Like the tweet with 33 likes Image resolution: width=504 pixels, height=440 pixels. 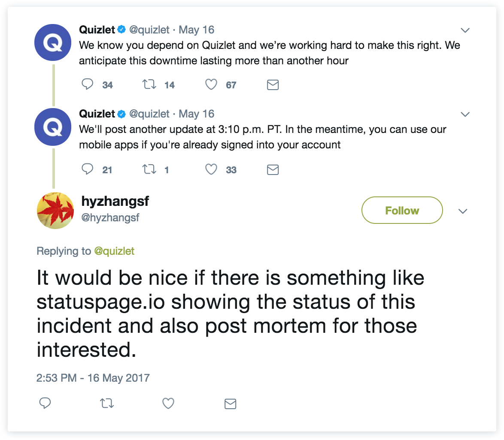[211, 169]
